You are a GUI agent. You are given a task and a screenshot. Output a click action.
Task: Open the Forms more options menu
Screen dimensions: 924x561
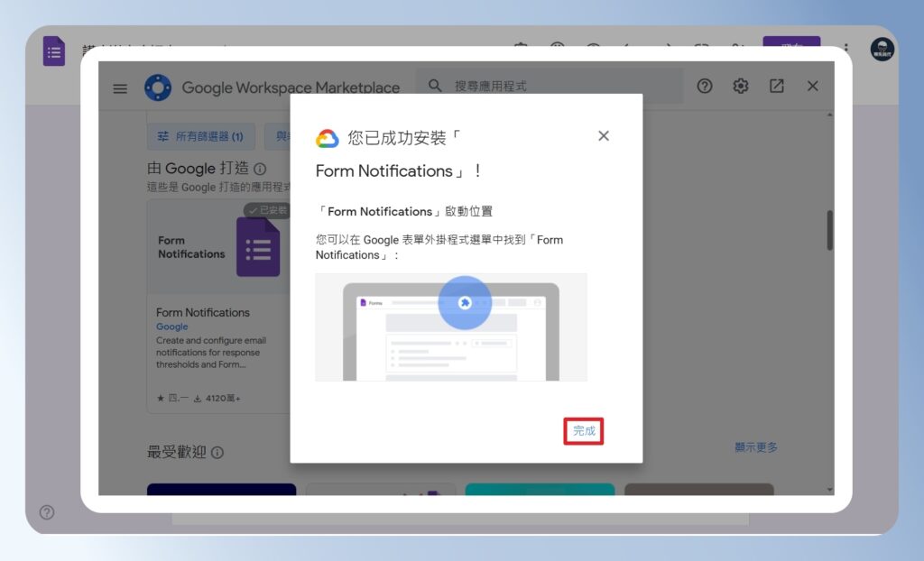tap(845, 49)
